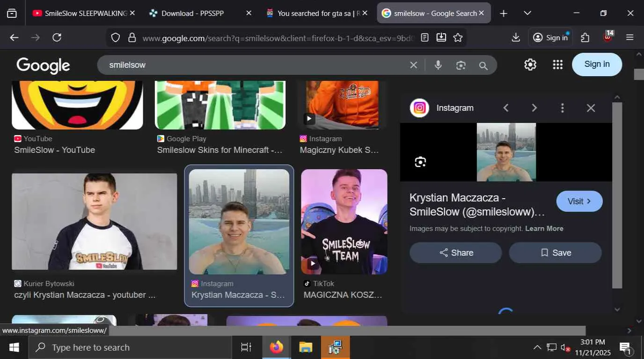Search inside preview image with Lens icon

420,162
